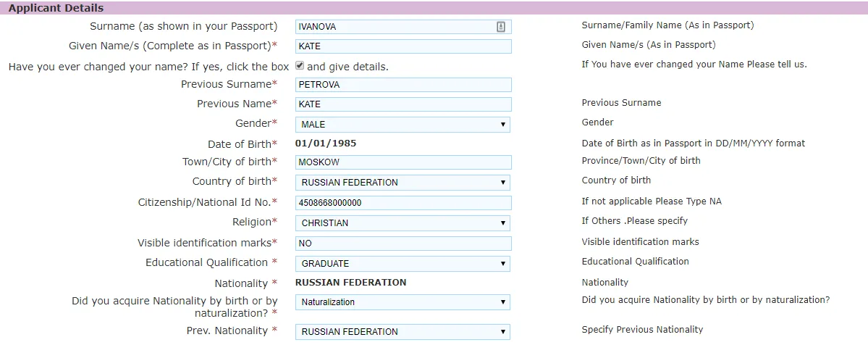Click the Applicant Details section header

56,9
